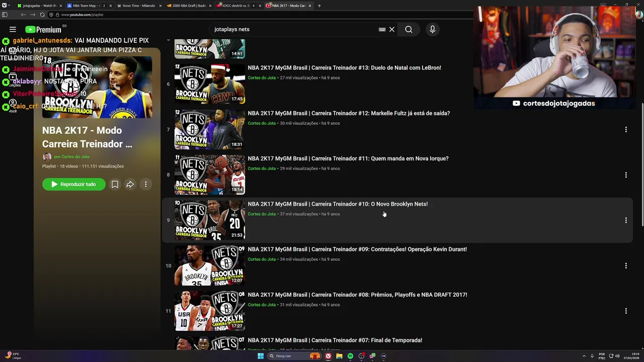Open the Vivaldi menu dropdown at top-left

(x=6, y=6)
